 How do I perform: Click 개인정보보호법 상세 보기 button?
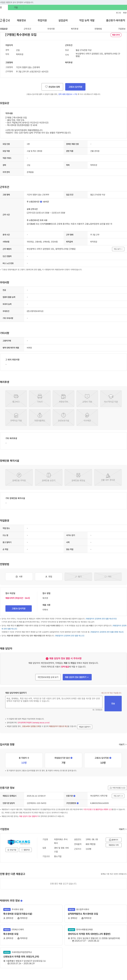48,677
